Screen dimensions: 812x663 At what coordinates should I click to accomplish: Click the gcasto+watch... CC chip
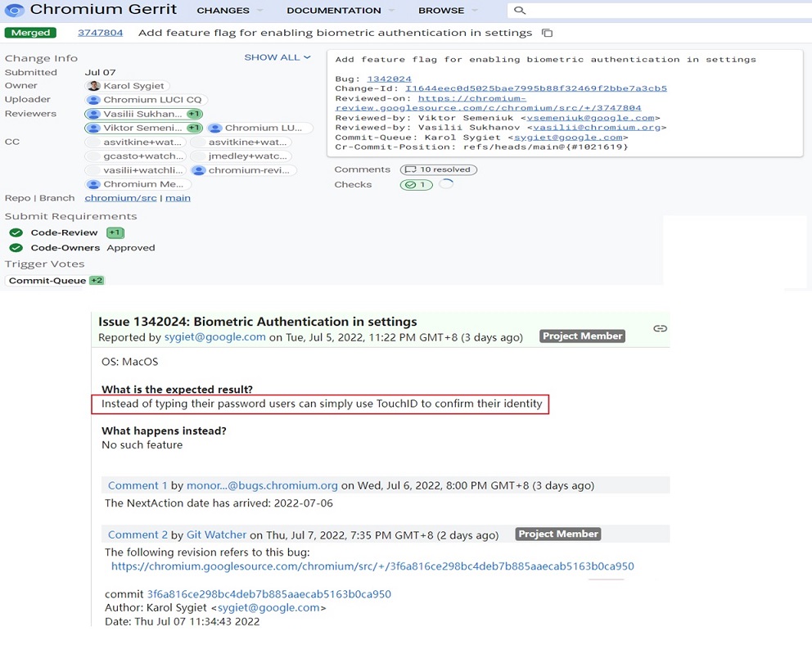pos(136,156)
